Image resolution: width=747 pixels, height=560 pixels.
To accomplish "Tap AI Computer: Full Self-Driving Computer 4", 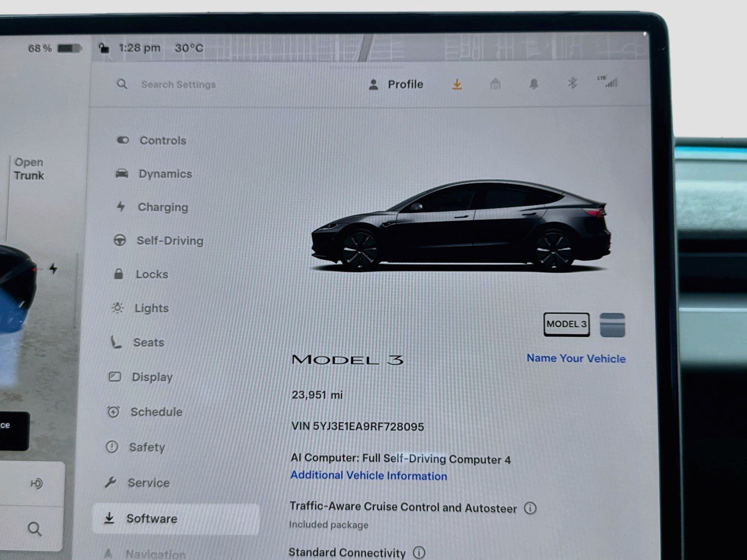I will [x=401, y=459].
